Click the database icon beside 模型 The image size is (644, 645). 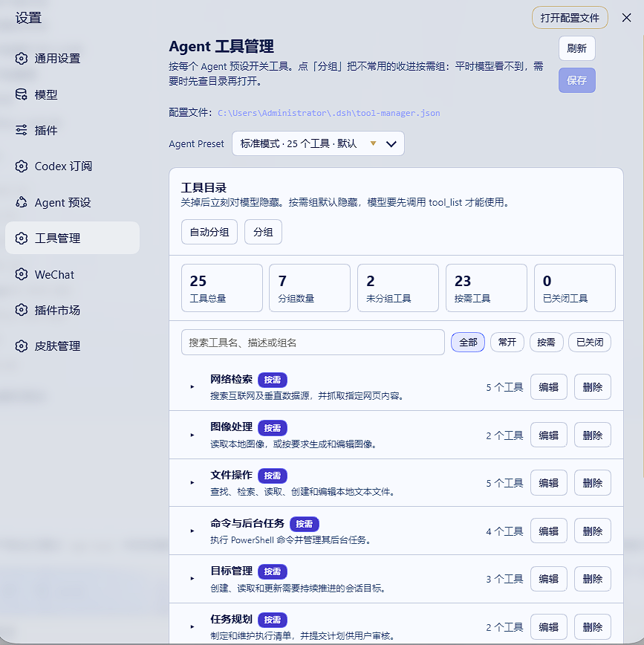tap(22, 94)
